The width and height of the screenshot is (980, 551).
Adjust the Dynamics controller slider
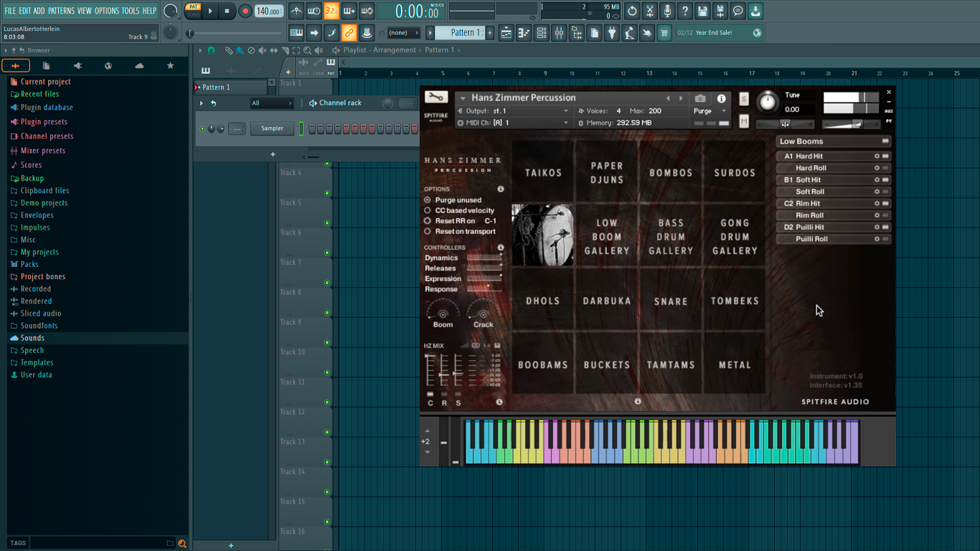pos(484,258)
